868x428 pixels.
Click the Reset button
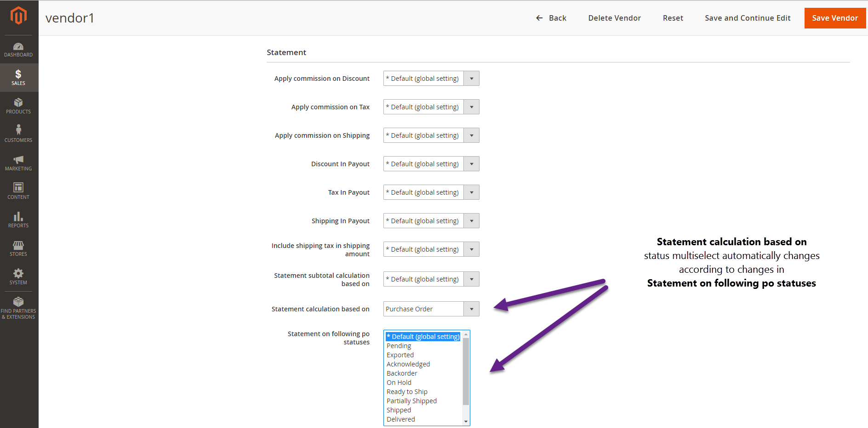(673, 18)
